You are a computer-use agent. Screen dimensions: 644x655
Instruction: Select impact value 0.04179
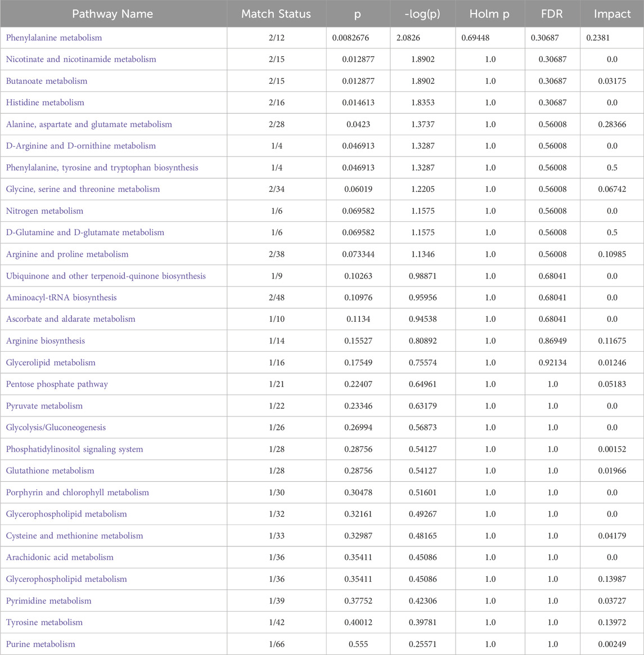613,536
